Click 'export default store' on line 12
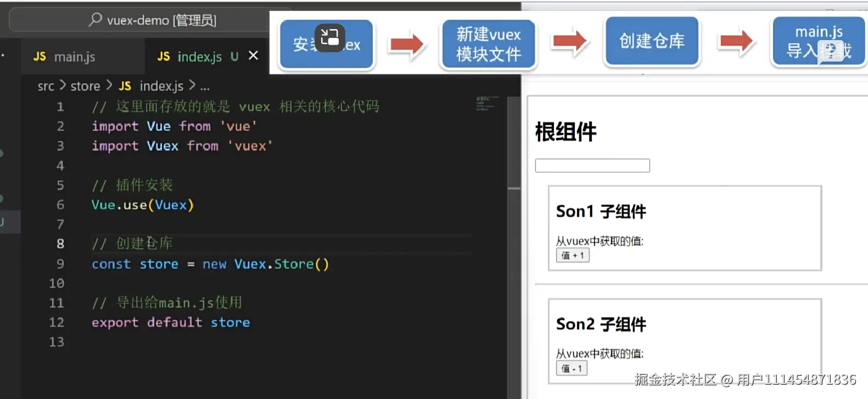Image resolution: width=868 pixels, height=399 pixels. tap(171, 323)
